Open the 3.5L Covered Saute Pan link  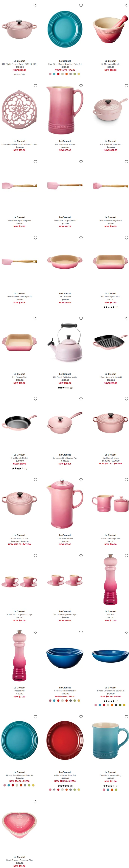(x=111, y=144)
